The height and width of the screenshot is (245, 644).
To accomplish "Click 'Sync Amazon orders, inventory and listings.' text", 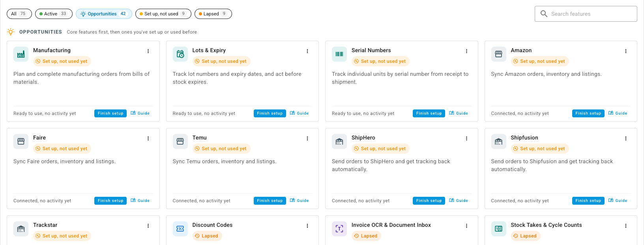I will click(x=546, y=74).
